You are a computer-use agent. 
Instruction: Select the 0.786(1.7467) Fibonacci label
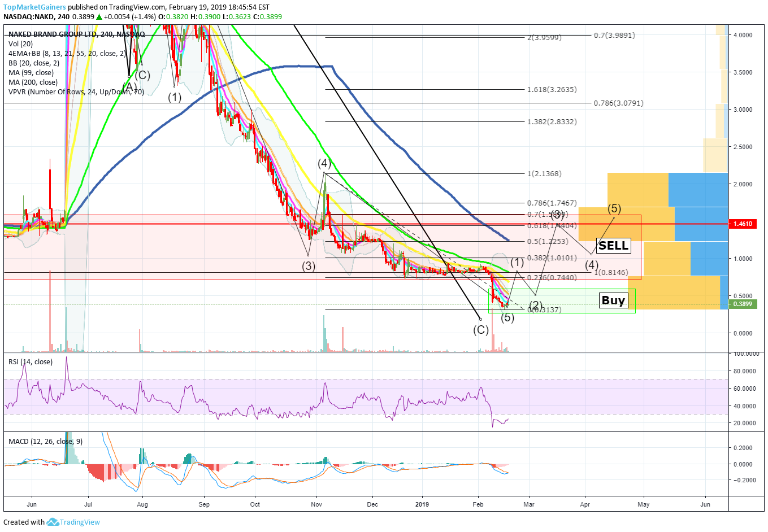click(x=552, y=203)
